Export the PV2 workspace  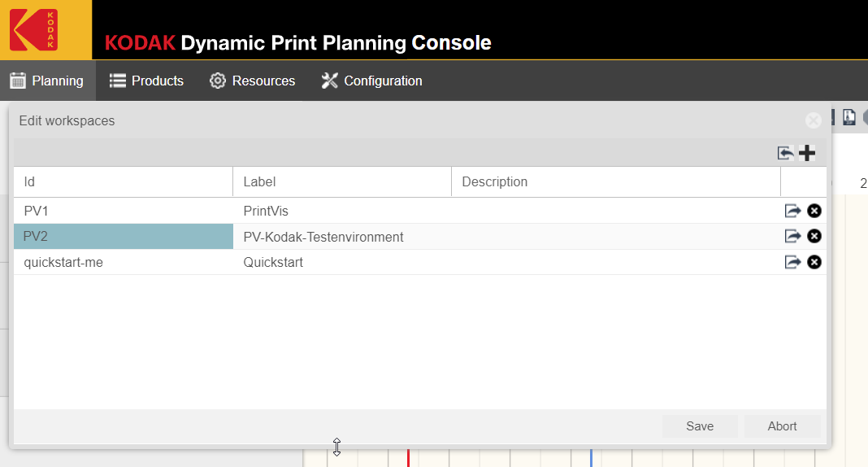point(792,237)
